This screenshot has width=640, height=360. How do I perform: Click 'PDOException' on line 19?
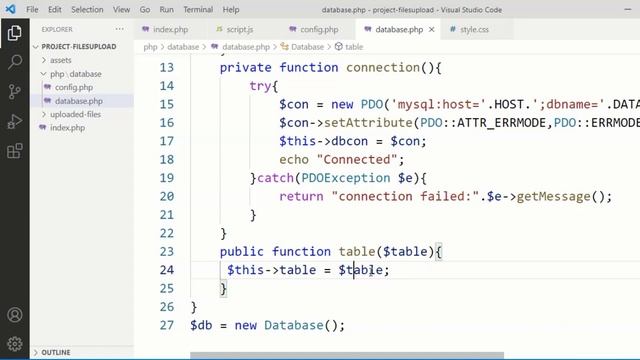346,178
